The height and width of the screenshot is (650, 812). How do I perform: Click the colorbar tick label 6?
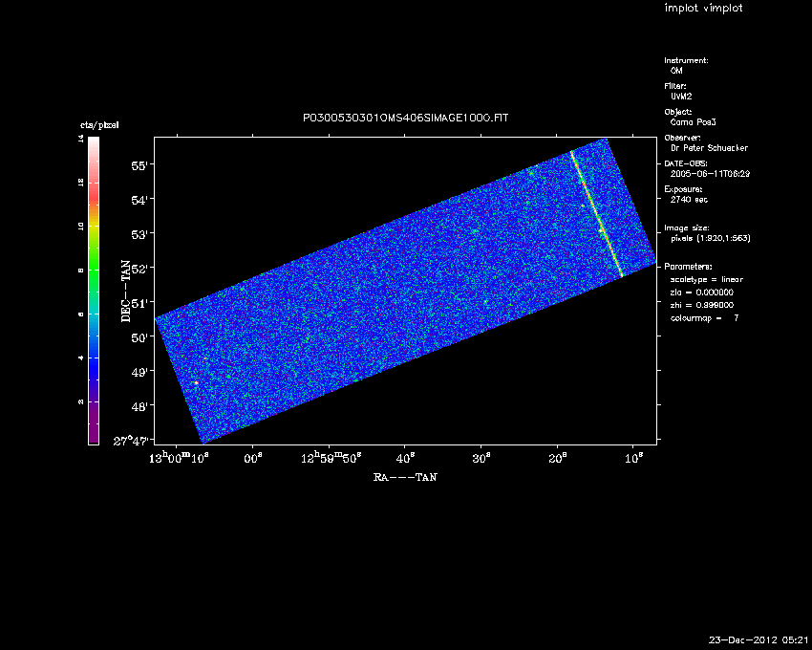pos(81,314)
